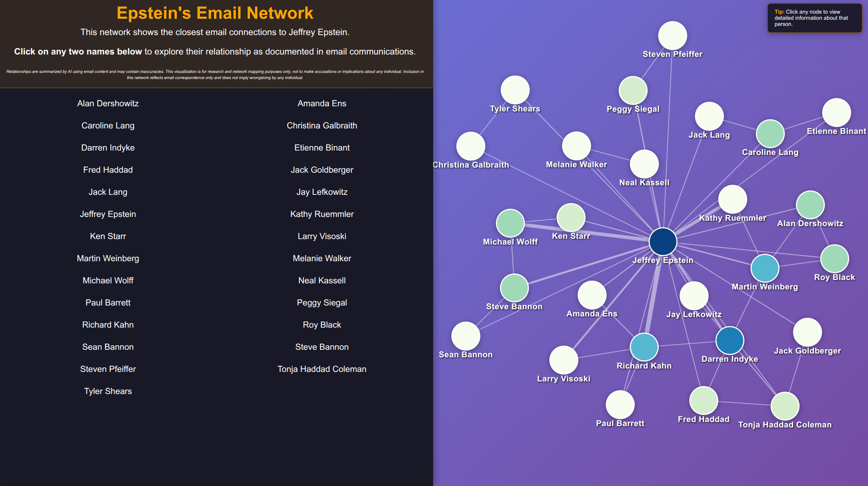Select Tyler Shears from the list

(108, 391)
